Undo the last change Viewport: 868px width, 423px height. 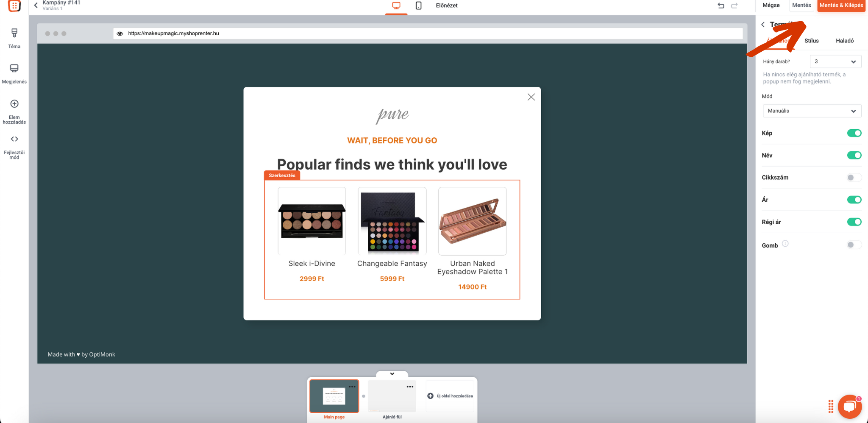pyautogui.click(x=721, y=6)
